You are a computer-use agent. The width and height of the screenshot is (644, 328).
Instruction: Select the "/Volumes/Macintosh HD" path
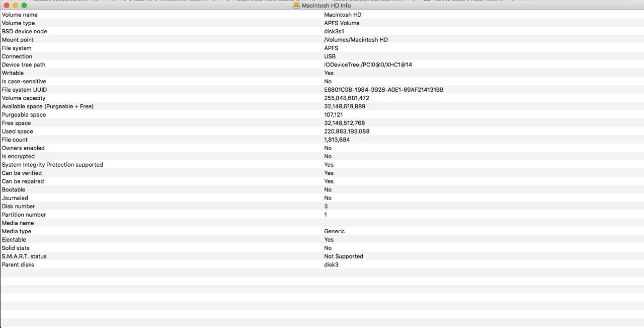point(356,40)
